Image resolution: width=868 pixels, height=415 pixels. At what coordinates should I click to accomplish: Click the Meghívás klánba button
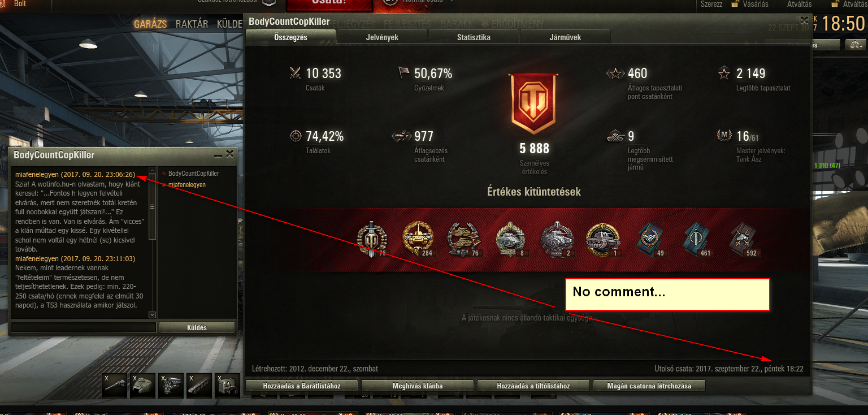pyautogui.click(x=418, y=386)
